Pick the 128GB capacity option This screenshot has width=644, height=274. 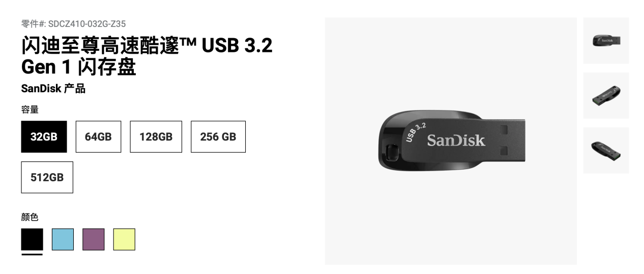tap(156, 136)
